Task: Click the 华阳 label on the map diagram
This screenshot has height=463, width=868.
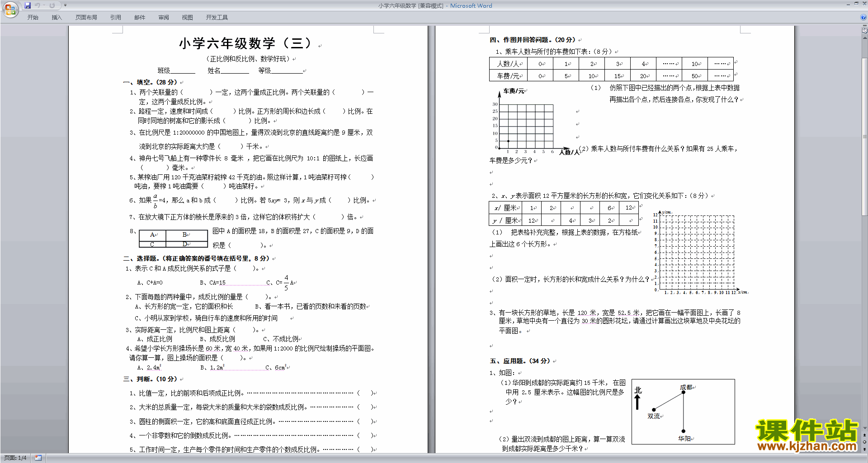Action: pyautogui.click(x=684, y=438)
